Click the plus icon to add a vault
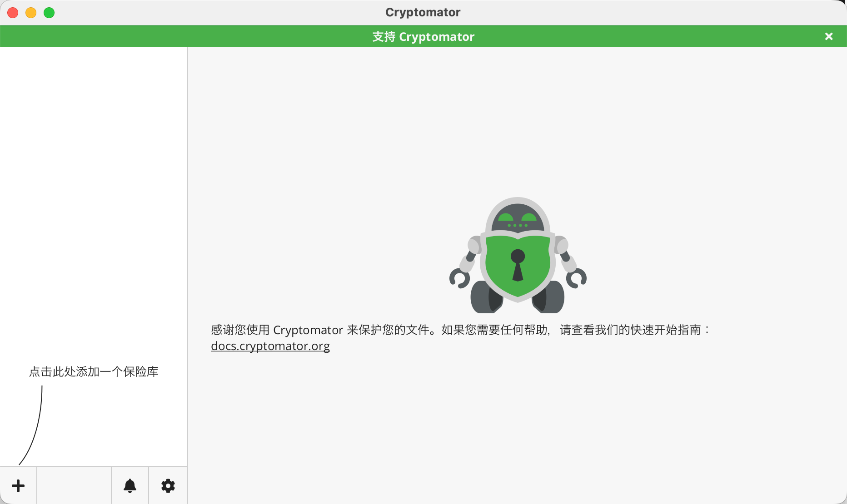Image resolution: width=847 pixels, height=504 pixels. [x=18, y=485]
